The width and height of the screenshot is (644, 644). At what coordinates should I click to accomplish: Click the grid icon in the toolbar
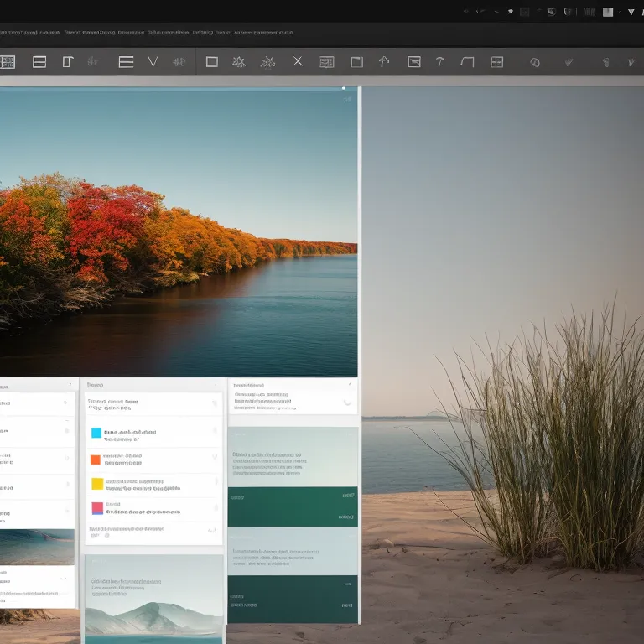pyautogui.click(x=8, y=61)
